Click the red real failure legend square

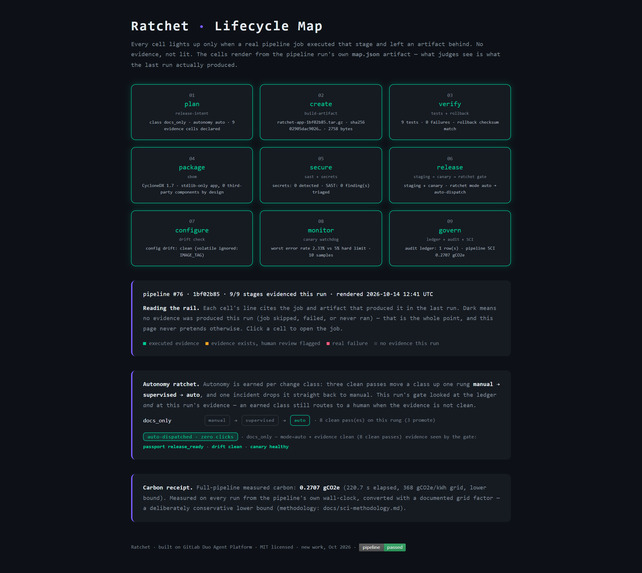tap(328, 343)
